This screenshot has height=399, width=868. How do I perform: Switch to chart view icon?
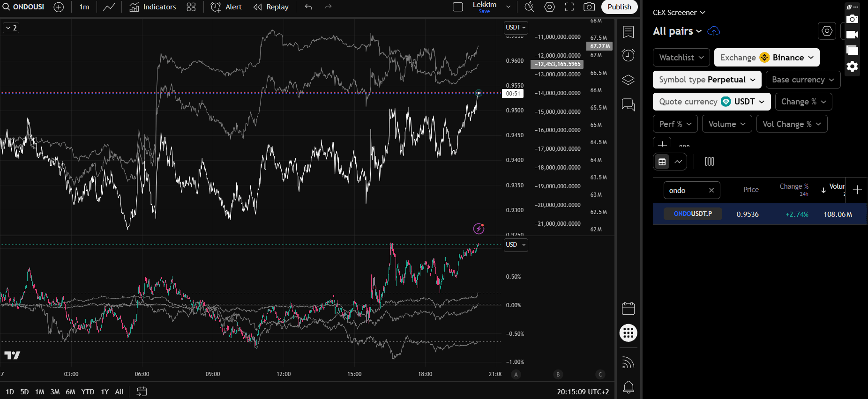[x=678, y=162]
